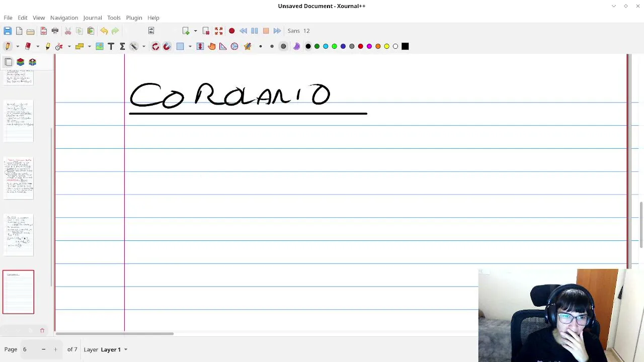
Task: Toggle grid snapping magnet
Action: pos(167,46)
